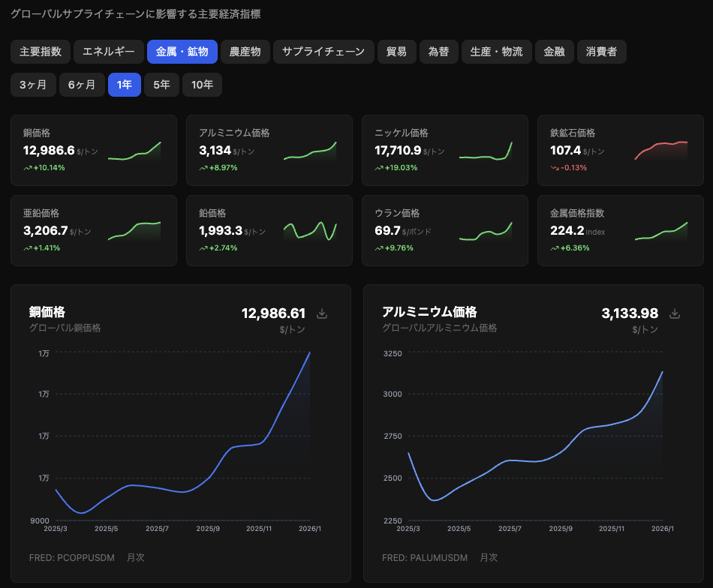
Task: Click the 銅価格 card sparkline chart
Action: [134, 151]
